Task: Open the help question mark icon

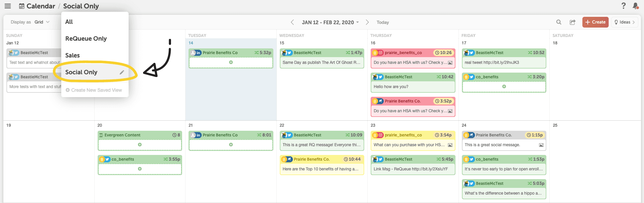Action: (x=623, y=6)
